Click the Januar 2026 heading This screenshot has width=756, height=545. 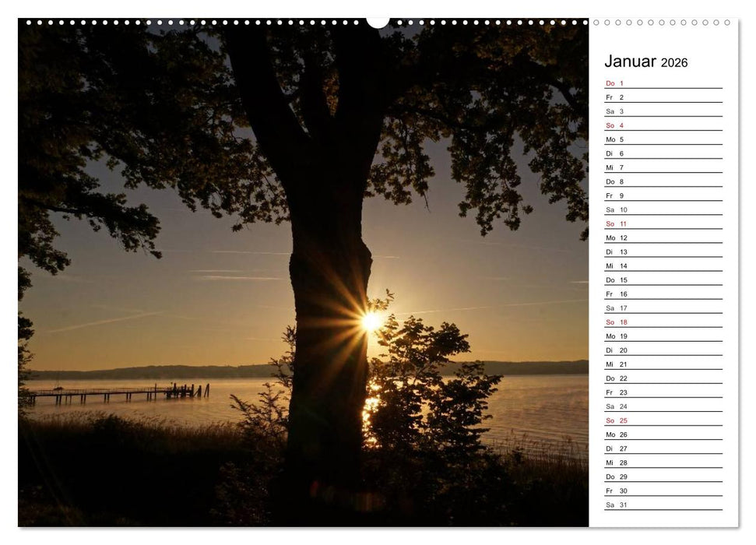[x=645, y=62]
